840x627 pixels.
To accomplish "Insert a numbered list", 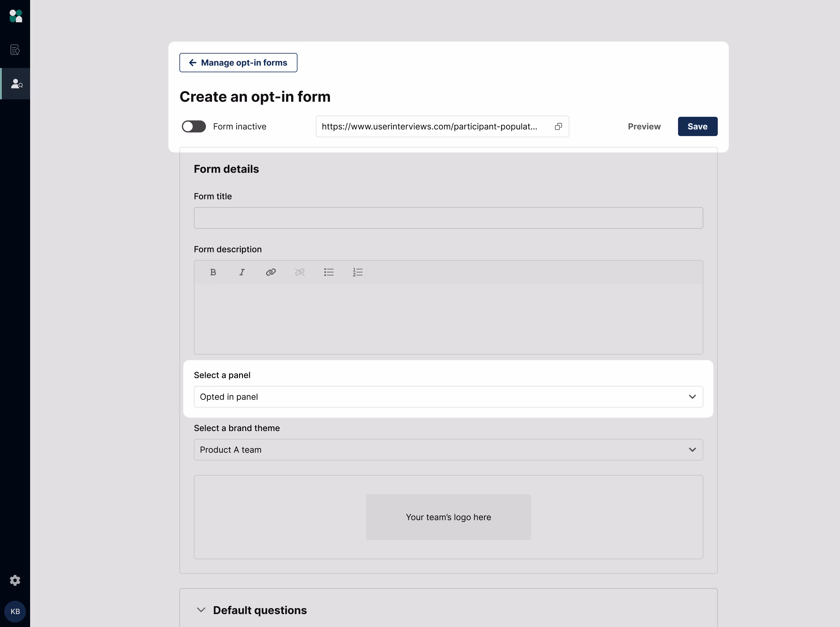I will pyautogui.click(x=358, y=272).
